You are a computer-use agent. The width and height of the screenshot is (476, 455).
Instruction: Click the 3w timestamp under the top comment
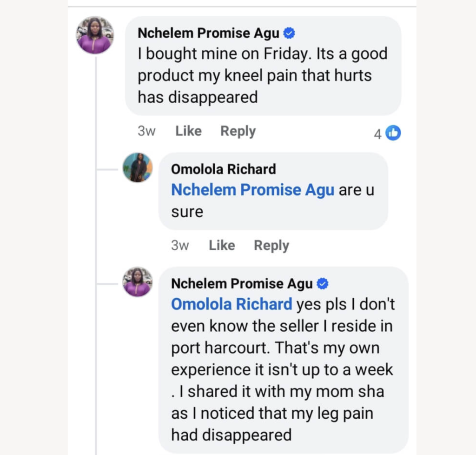coord(146,131)
